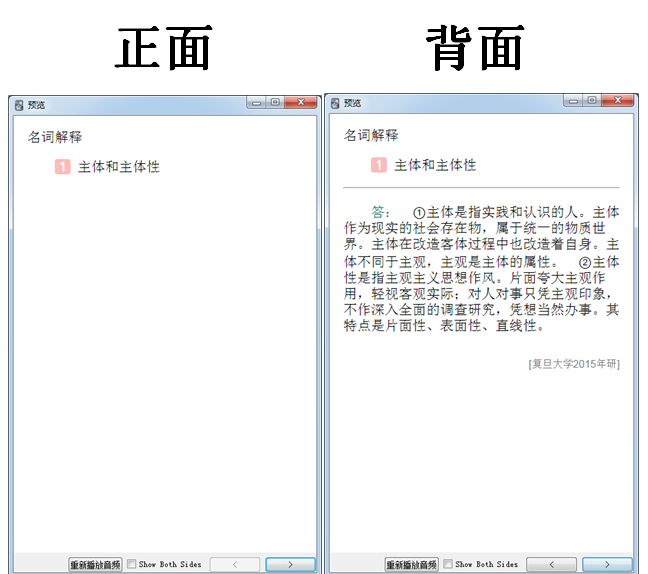Click '名词解释' heading in left window
The width and height of the screenshot is (648, 574).
[55, 137]
